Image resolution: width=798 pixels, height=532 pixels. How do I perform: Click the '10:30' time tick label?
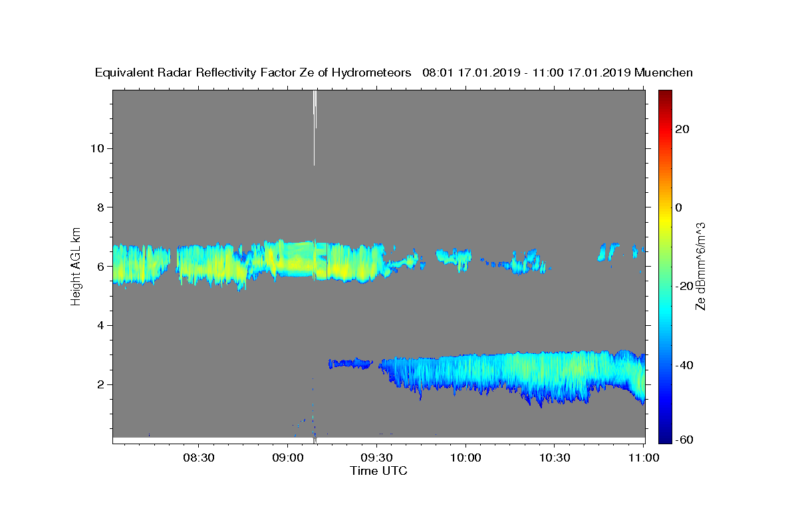tap(555, 458)
